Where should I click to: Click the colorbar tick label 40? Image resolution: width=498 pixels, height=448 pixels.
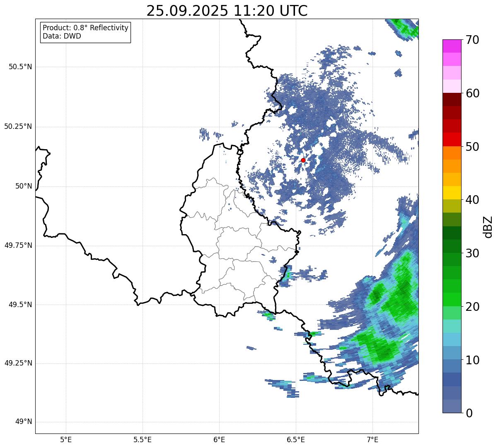point(473,200)
